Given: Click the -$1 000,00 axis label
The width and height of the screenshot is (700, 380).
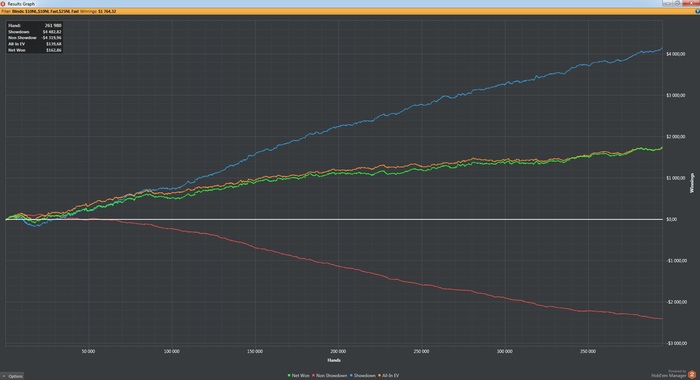Looking at the screenshot, I should pyautogui.click(x=676, y=261).
